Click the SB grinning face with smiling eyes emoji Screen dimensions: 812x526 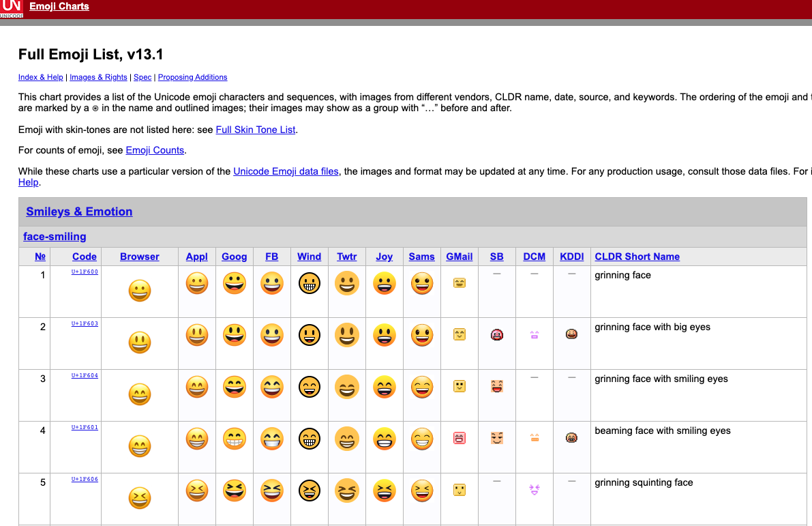[x=496, y=387]
